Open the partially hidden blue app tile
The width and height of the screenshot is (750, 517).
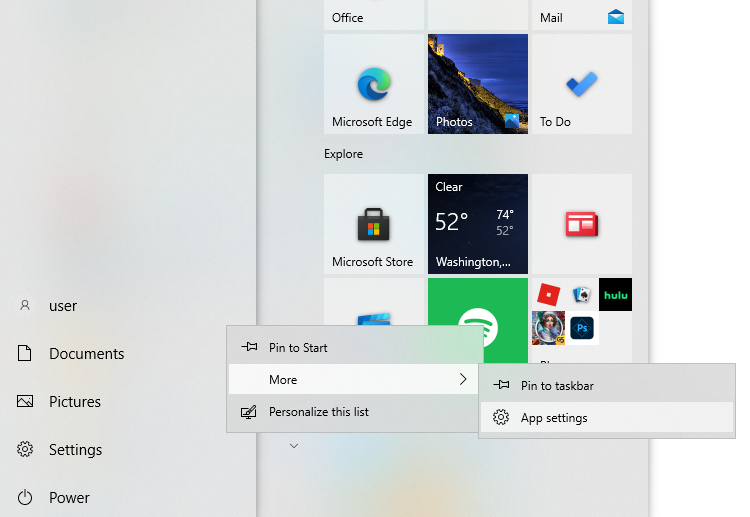tap(374, 302)
